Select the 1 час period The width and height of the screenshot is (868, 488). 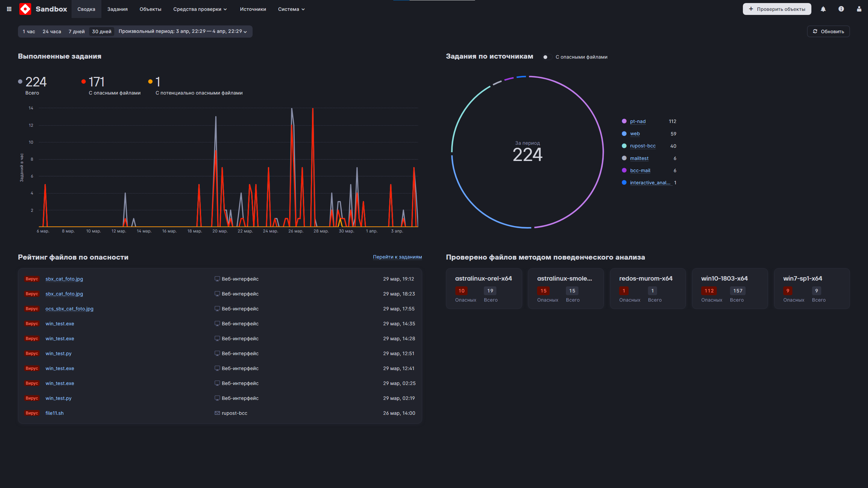[x=29, y=32]
